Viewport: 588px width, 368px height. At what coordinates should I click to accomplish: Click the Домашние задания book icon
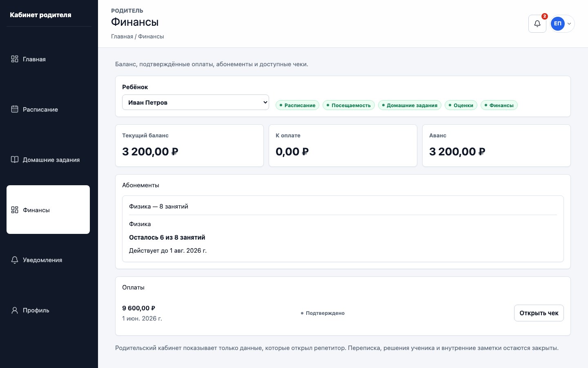click(x=15, y=159)
